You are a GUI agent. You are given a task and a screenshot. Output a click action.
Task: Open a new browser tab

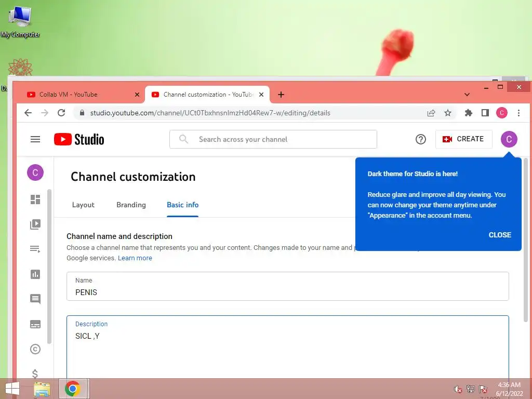click(281, 95)
